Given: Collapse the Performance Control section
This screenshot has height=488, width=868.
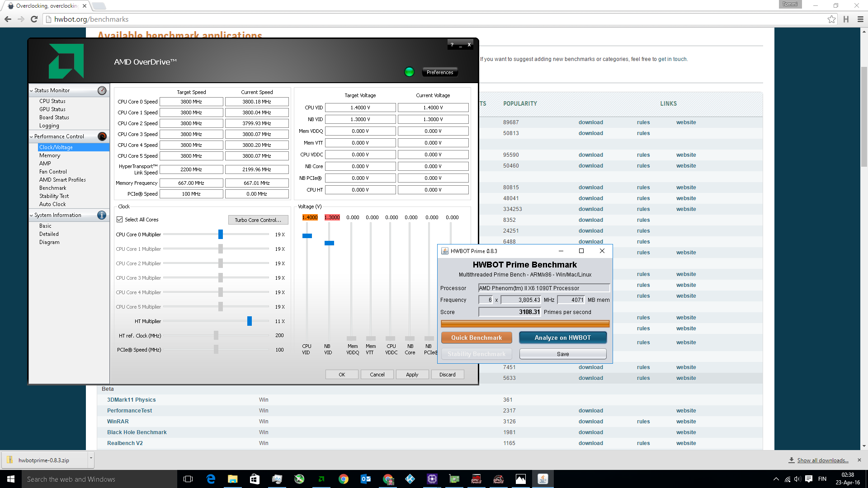Looking at the screenshot, I should (x=31, y=137).
